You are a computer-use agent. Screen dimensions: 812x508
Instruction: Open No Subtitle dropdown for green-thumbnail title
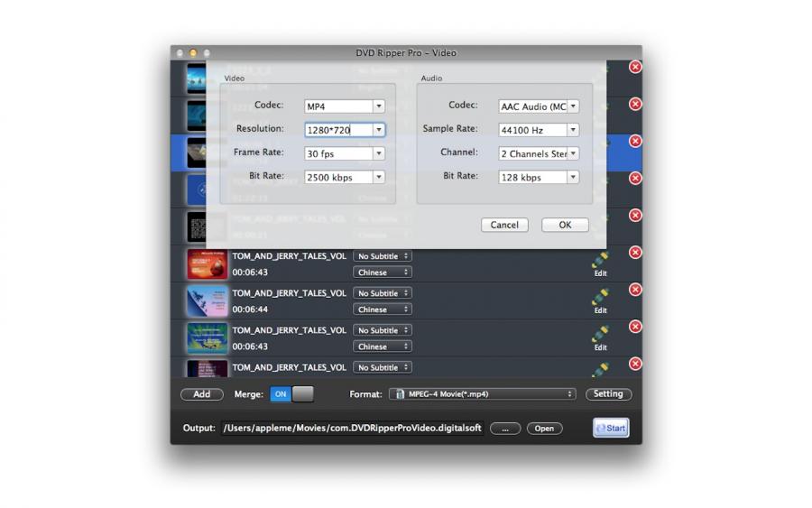click(383, 330)
